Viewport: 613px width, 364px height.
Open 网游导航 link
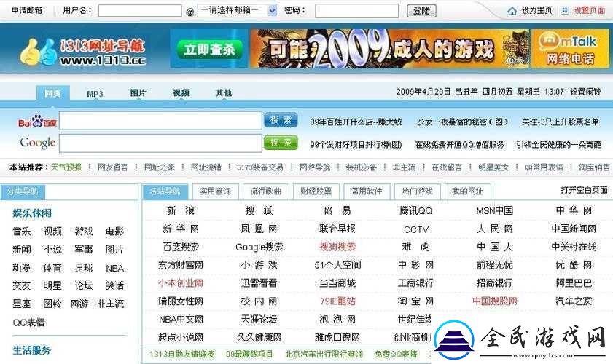[315, 167]
